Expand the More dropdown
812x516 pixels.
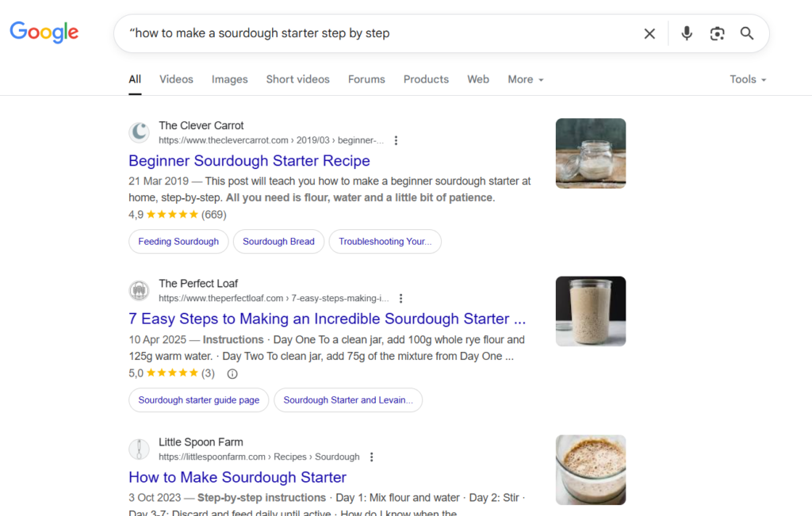pos(526,79)
